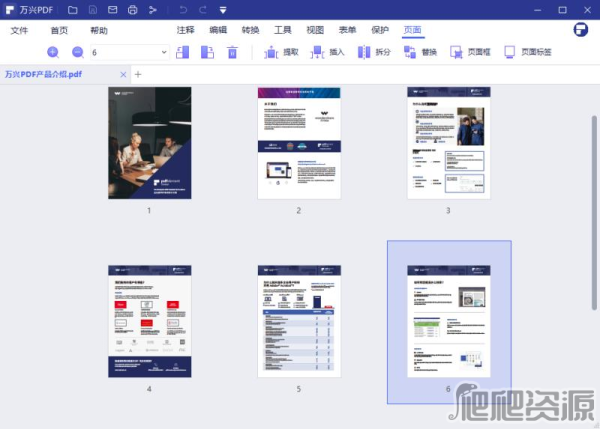Expand the quick access toolbar dropdown arrow
The height and width of the screenshot is (429, 600).
223,10
